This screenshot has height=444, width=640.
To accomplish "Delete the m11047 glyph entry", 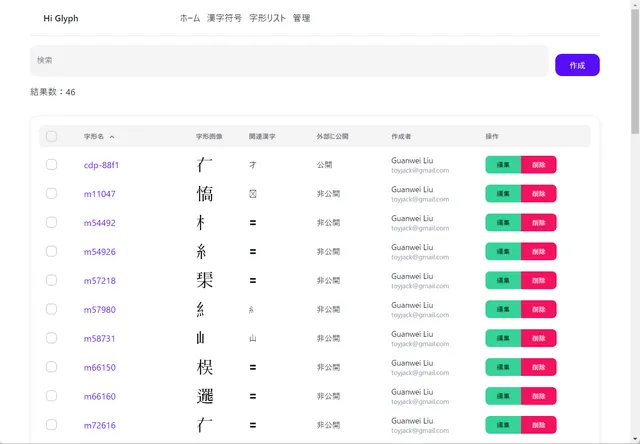I will click(x=539, y=194).
